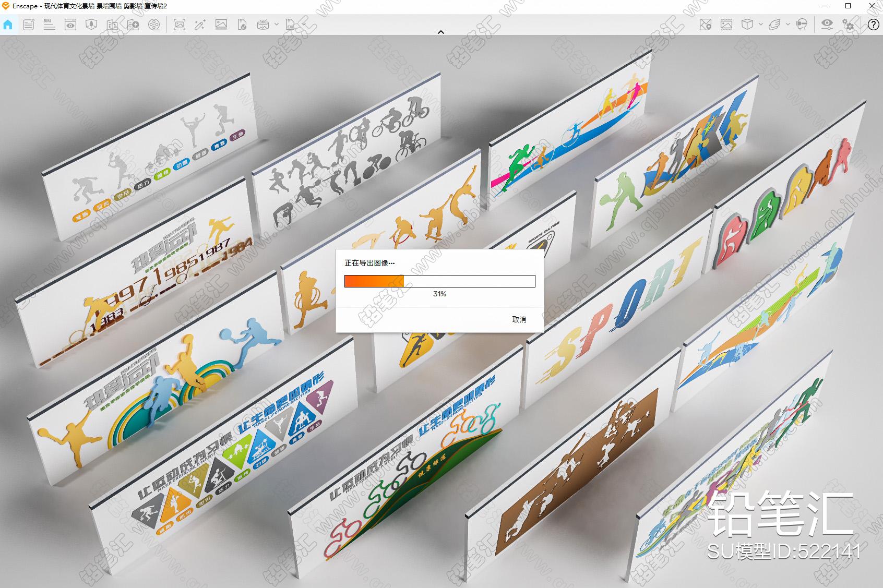Collapse the toolbar with the up chevron
The height and width of the screenshot is (588, 883).
click(441, 32)
